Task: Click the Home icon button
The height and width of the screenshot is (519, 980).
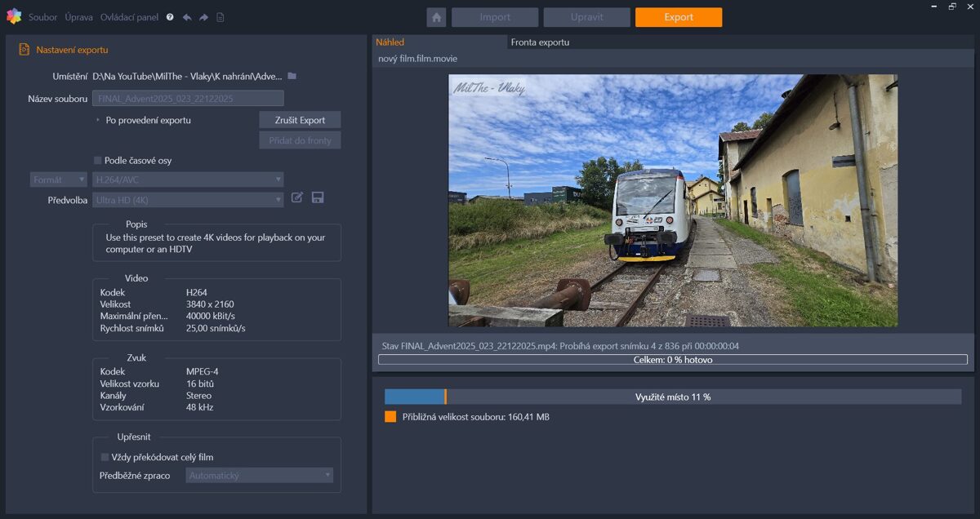Action: click(436, 17)
